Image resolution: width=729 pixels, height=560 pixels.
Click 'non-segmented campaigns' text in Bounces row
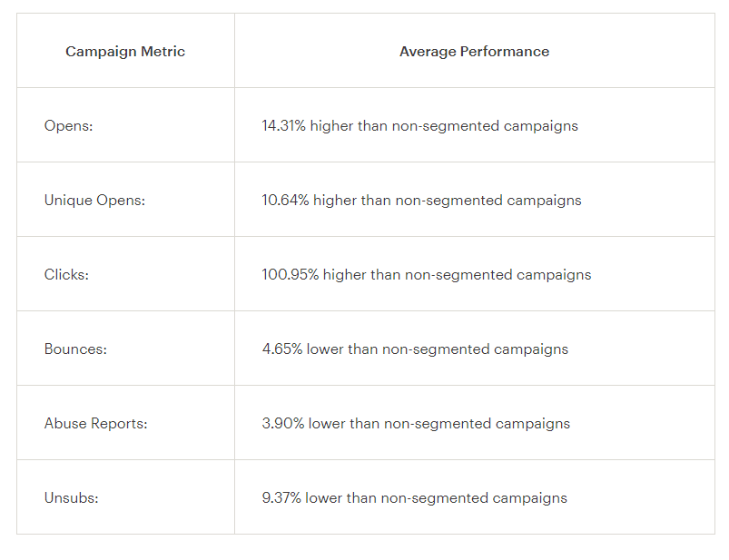(x=475, y=349)
